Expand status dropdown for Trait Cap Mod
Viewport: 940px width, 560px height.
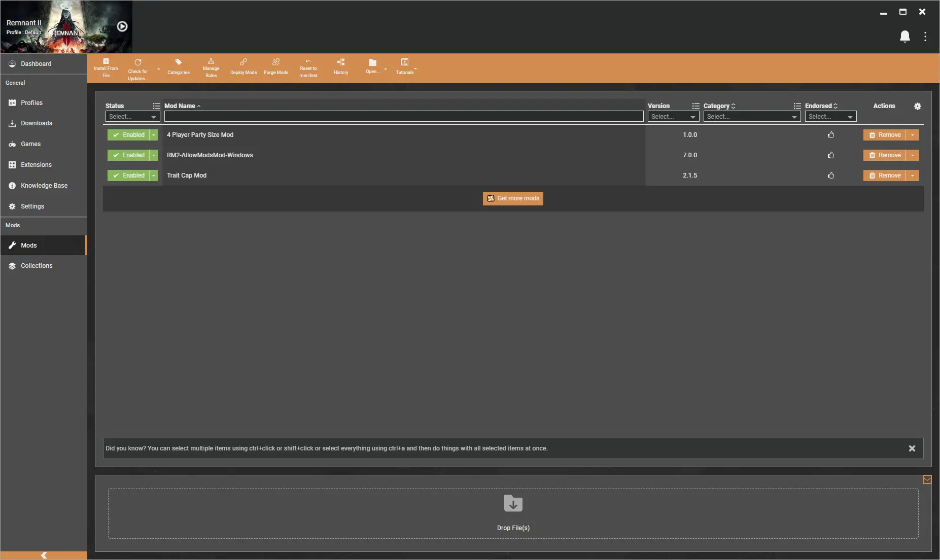click(x=154, y=176)
